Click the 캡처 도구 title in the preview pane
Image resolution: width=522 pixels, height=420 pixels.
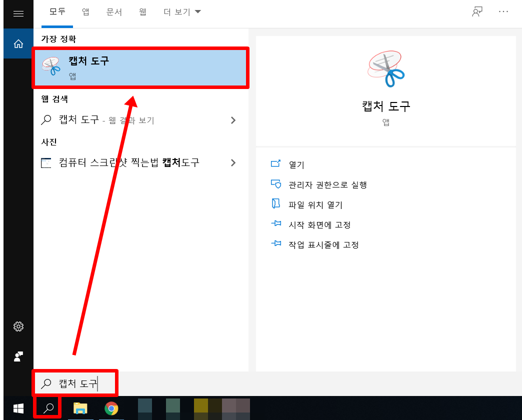tap(386, 106)
